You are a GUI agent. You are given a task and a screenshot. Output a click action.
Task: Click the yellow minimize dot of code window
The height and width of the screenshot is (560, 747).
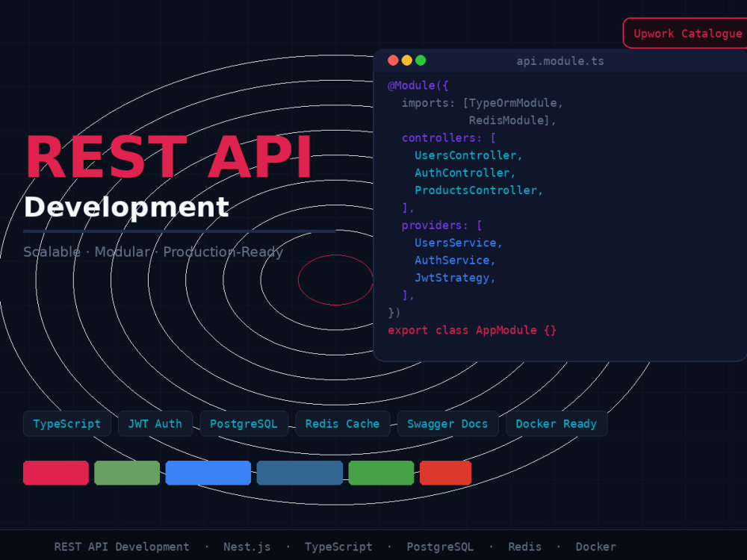[x=407, y=60]
